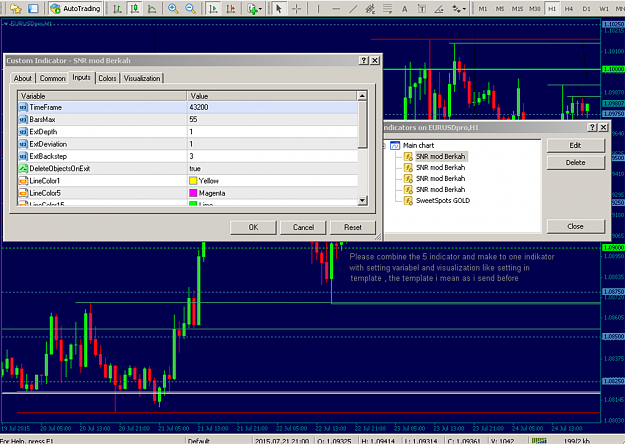Select the vertical line drawing tool

318,8
